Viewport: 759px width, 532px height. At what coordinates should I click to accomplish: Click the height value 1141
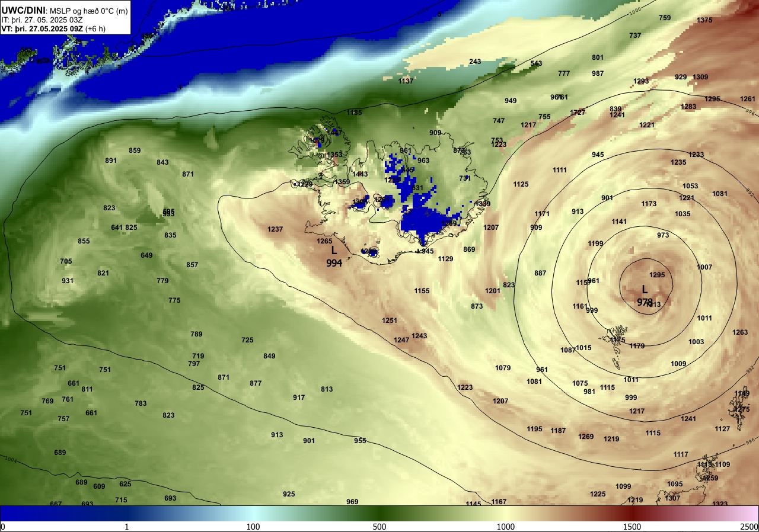click(619, 222)
